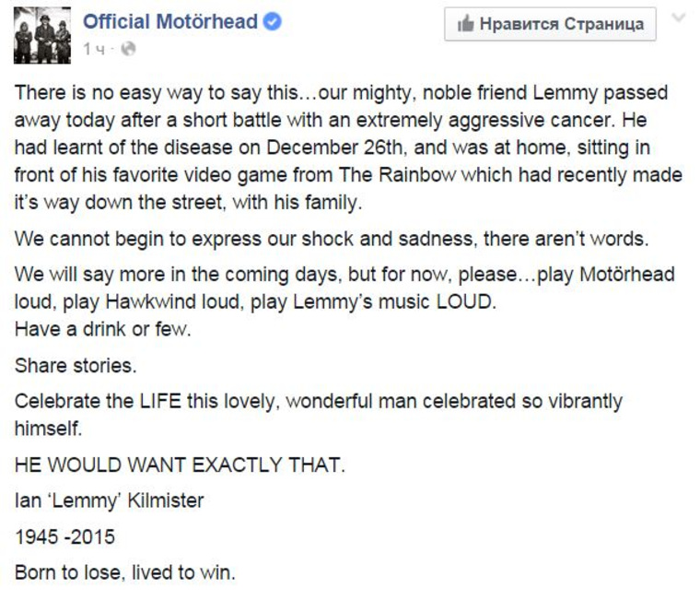Image resolution: width=700 pixels, height=600 pixels.
Task: Click the "Have a drink or few." line
Action: [102, 329]
